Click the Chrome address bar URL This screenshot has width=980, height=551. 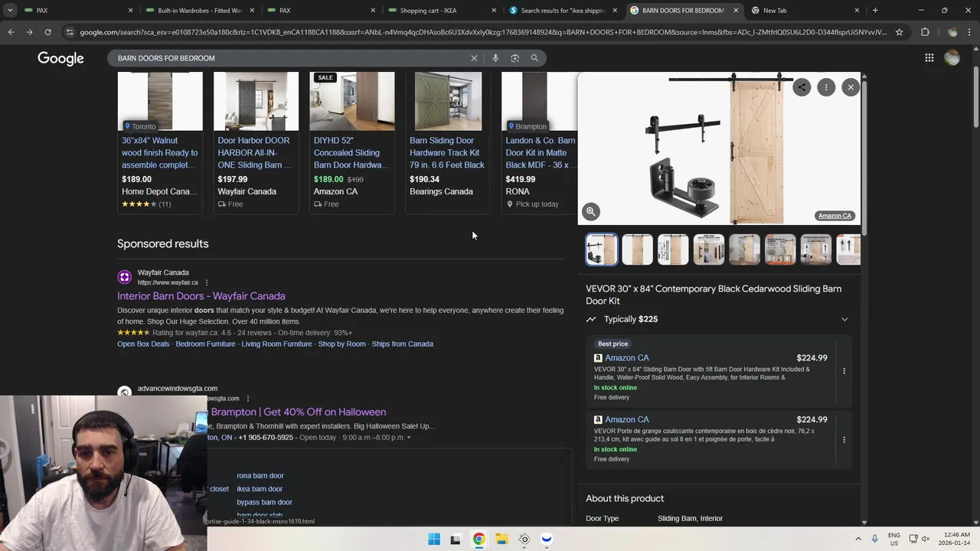tap(482, 32)
